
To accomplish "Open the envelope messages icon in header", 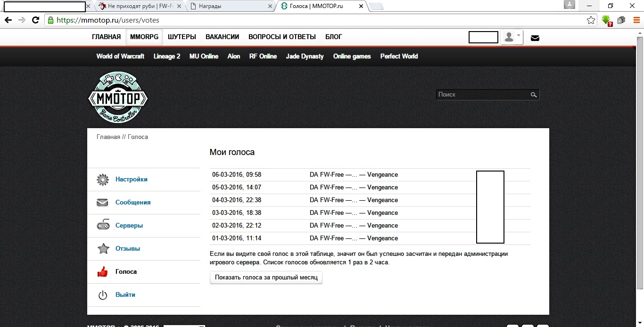I will point(535,38).
